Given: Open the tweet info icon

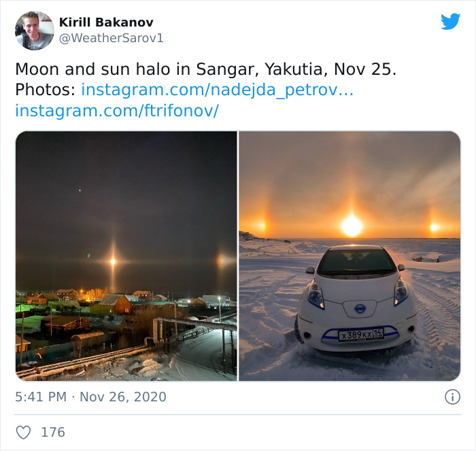Looking at the screenshot, I should [452, 397].
